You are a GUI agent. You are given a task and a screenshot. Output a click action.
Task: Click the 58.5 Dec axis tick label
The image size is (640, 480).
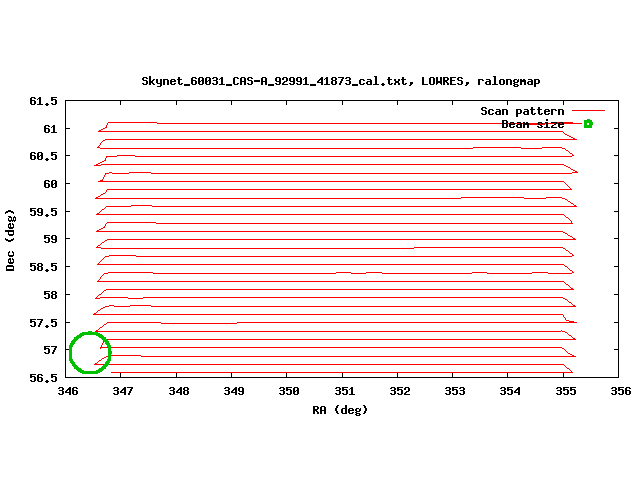43,267
